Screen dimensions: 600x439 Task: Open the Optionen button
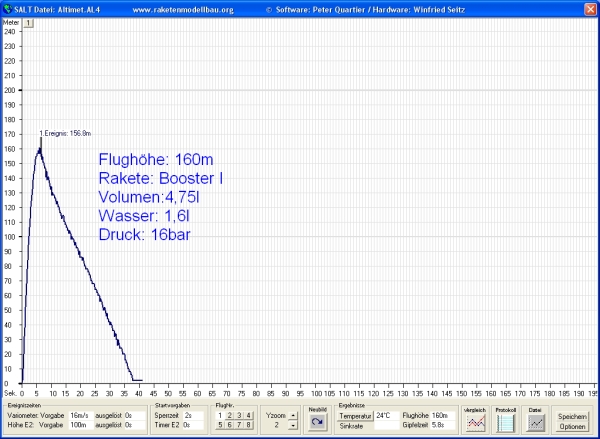[572, 426]
